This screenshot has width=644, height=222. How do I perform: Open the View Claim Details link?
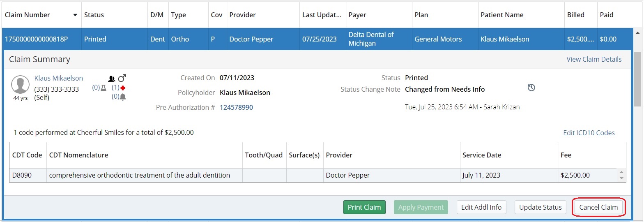click(594, 59)
